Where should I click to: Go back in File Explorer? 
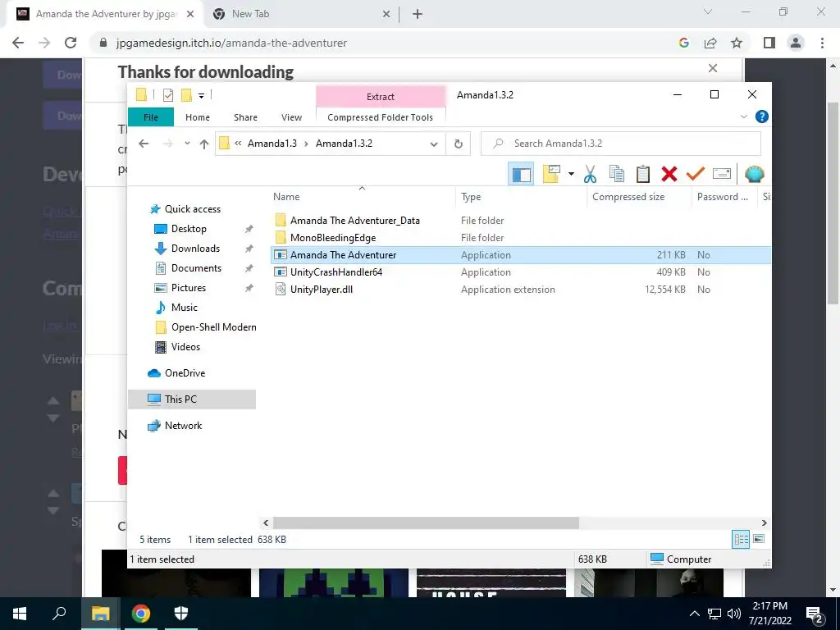(x=144, y=144)
